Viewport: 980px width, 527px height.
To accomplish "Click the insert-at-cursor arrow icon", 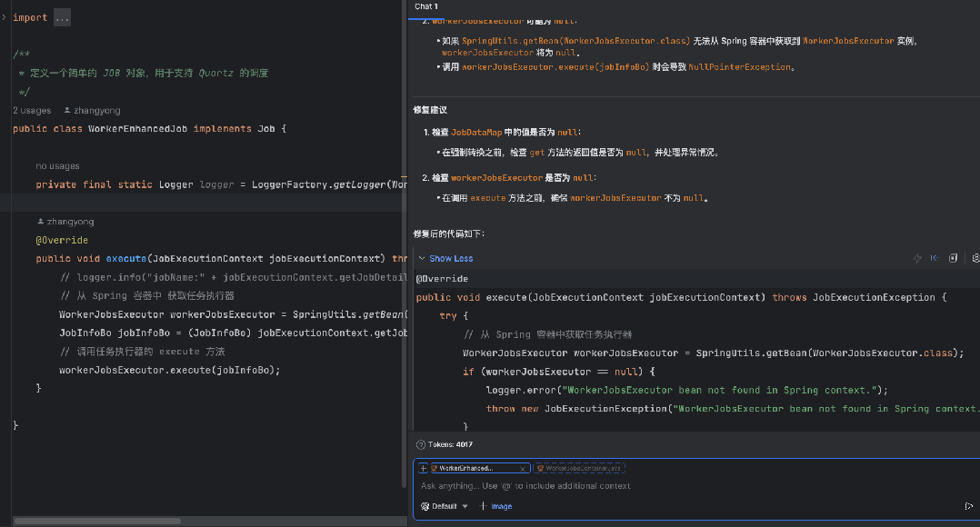I will coord(935,259).
